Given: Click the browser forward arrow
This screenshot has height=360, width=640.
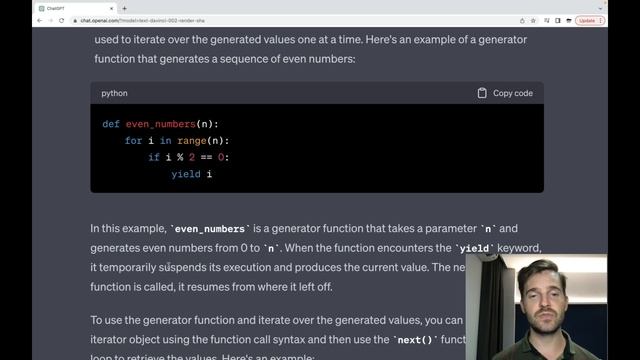Looking at the screenshot, I should [51, 20].
